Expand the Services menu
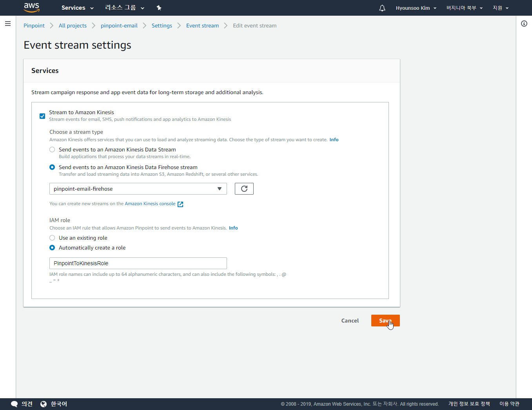 (x=78, y=8)
